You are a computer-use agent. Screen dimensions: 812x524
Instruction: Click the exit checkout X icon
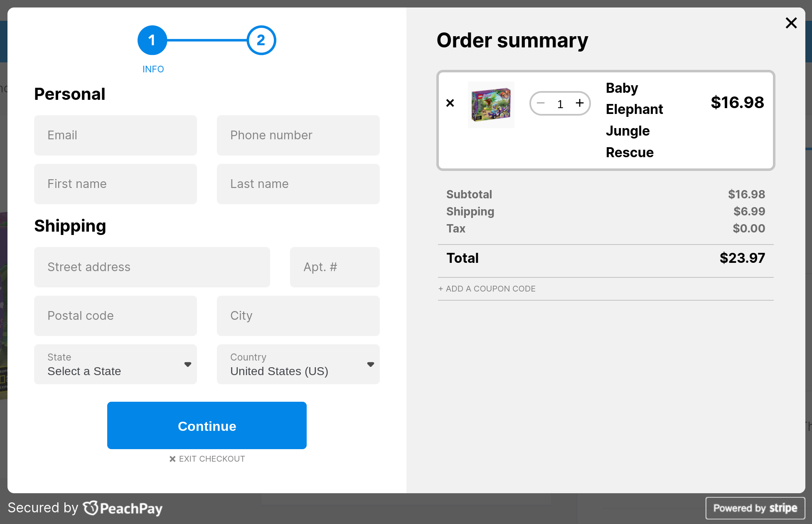click(x=172, y=458)
